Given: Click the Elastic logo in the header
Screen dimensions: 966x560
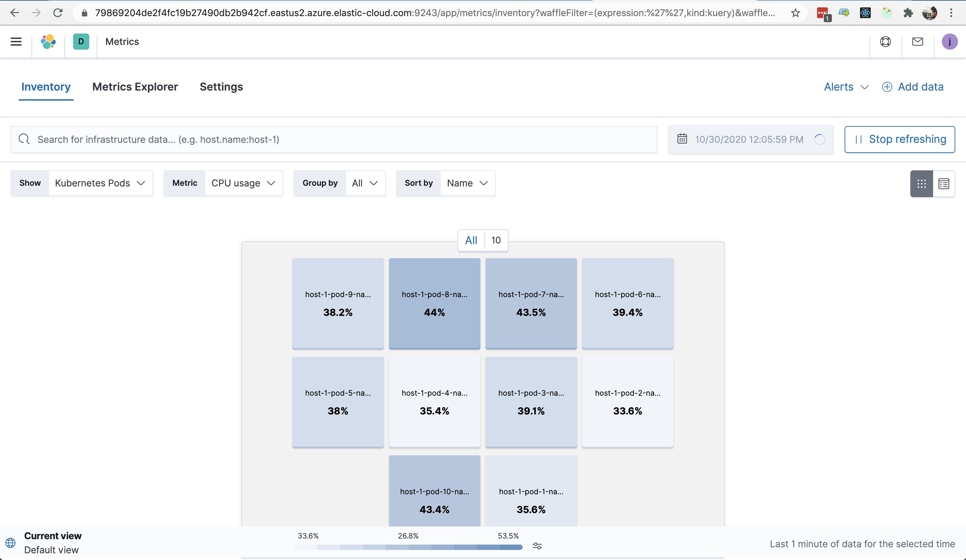Looking at the screenshot, I should (x=48, y=41).
